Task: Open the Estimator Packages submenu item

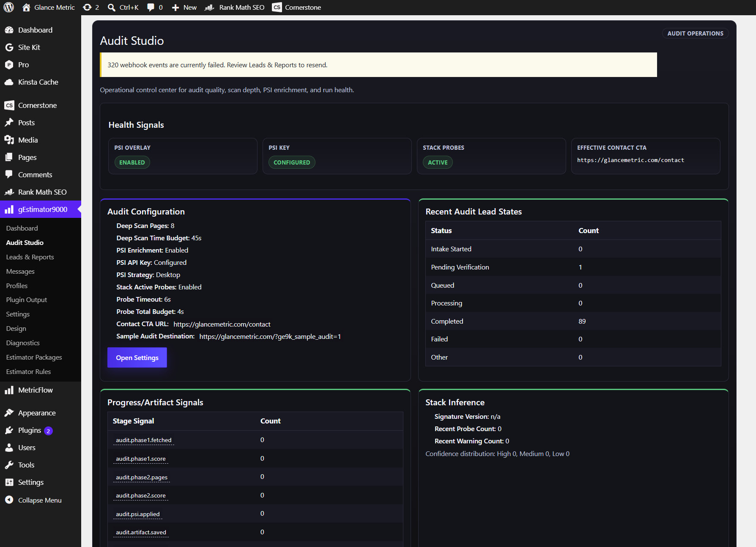Action: [34, 357]
